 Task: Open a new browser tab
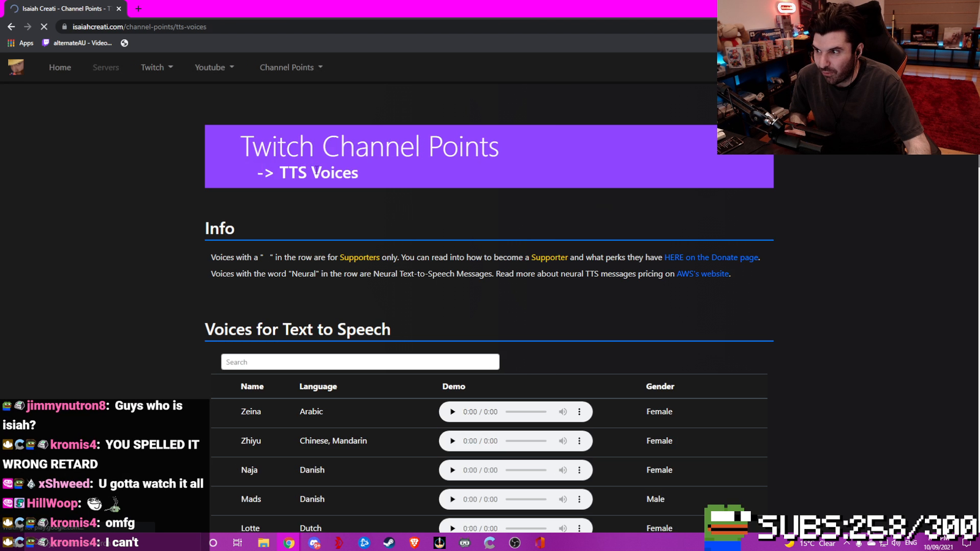[x=138, y=9]
